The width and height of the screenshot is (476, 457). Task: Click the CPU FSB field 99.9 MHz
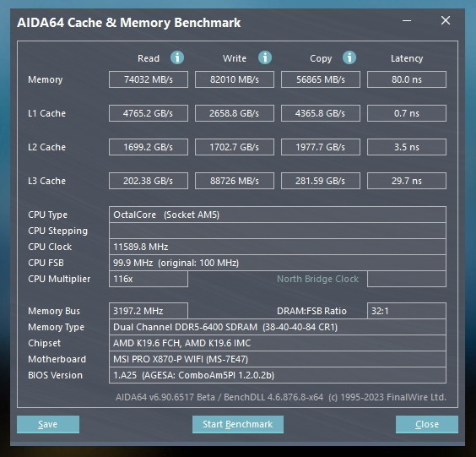click(x=278, y=263)
